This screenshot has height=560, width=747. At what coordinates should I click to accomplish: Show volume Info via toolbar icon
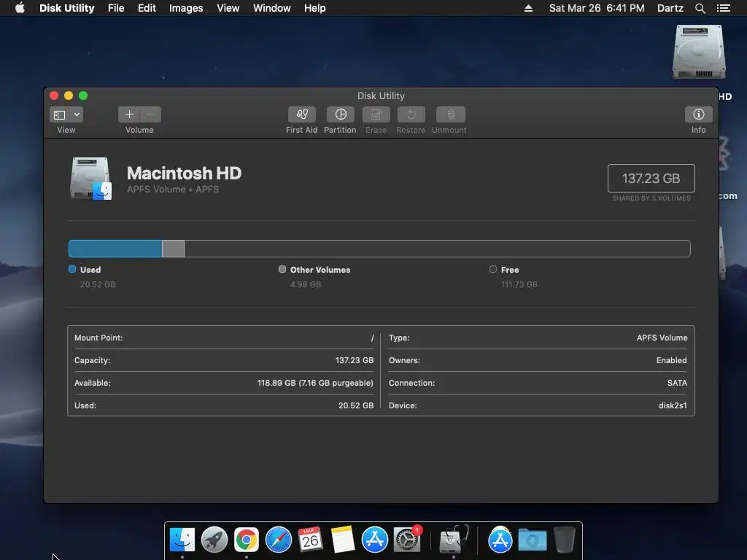pyautogui.click(x=698, y=114)
